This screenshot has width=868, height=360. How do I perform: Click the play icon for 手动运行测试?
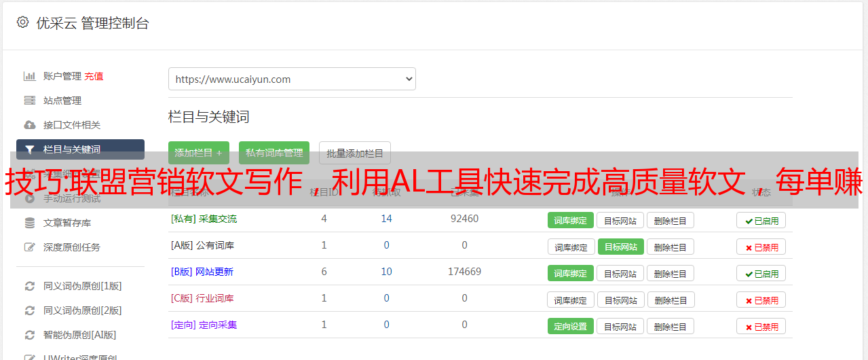(30, 198)
